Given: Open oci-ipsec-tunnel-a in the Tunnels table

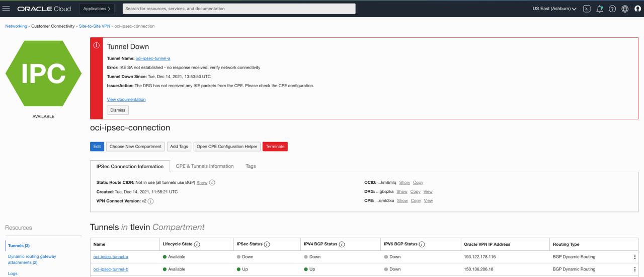Looking at the screenshot, I should click(x=111, y=257).
